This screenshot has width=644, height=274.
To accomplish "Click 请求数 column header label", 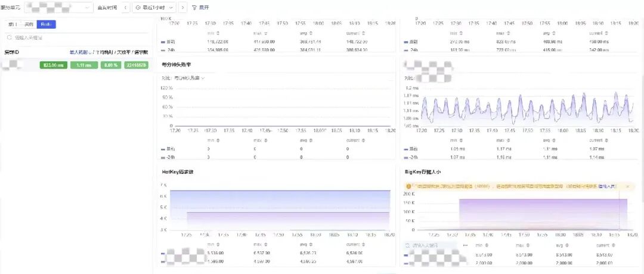I will pyautogui.click(x=142, y=52).
